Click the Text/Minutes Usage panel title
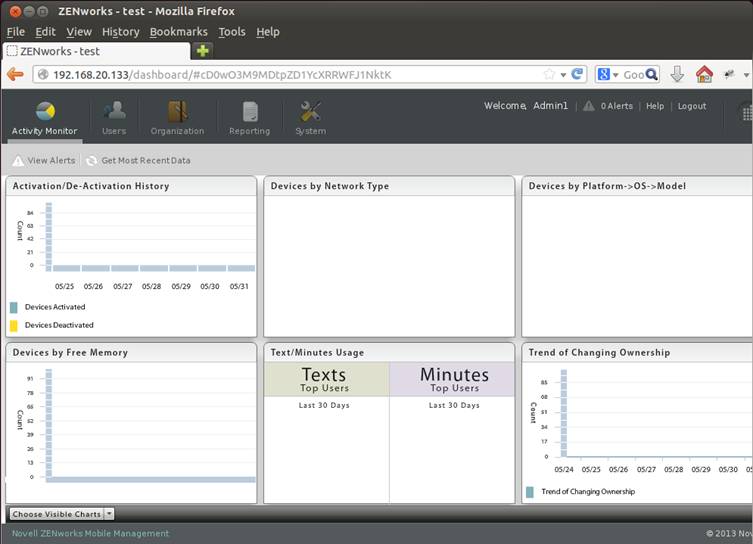This screenshot has width=753, height=544. click(x=317, y=352)
